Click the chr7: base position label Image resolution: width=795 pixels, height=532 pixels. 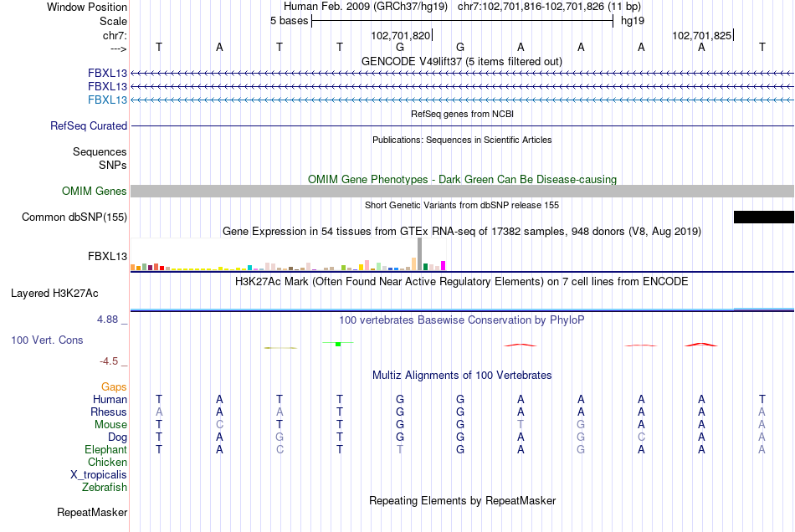115,35
